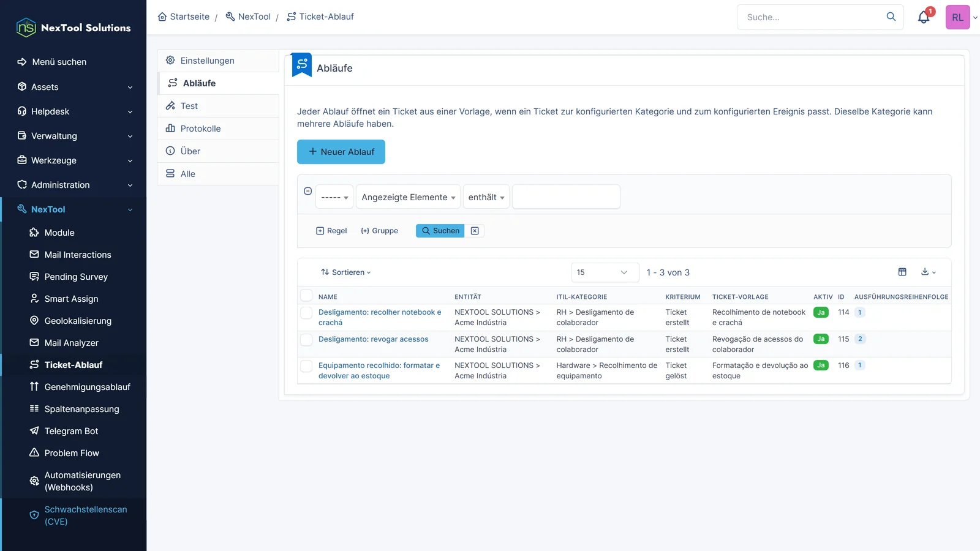This screenshot has height=551, width=980.
Task: Click the Suchen button
Action: click(440, 231)
